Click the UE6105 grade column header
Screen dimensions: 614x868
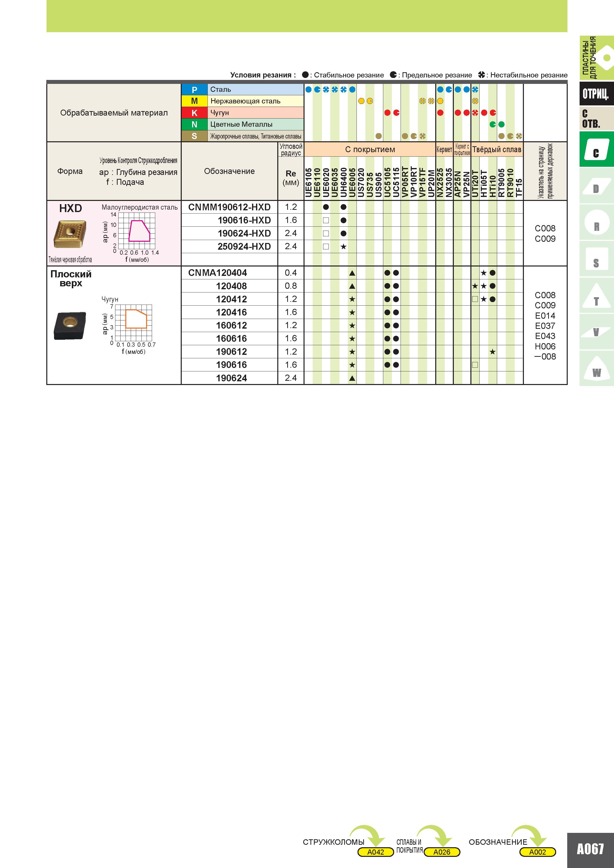[309, 183]
